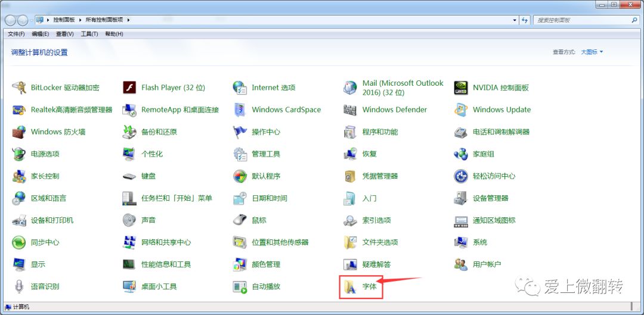Click the 控制面板 breadcrumb segment
Image resolution: width=644 pixels, height=315 pixels.
(64, 20)
